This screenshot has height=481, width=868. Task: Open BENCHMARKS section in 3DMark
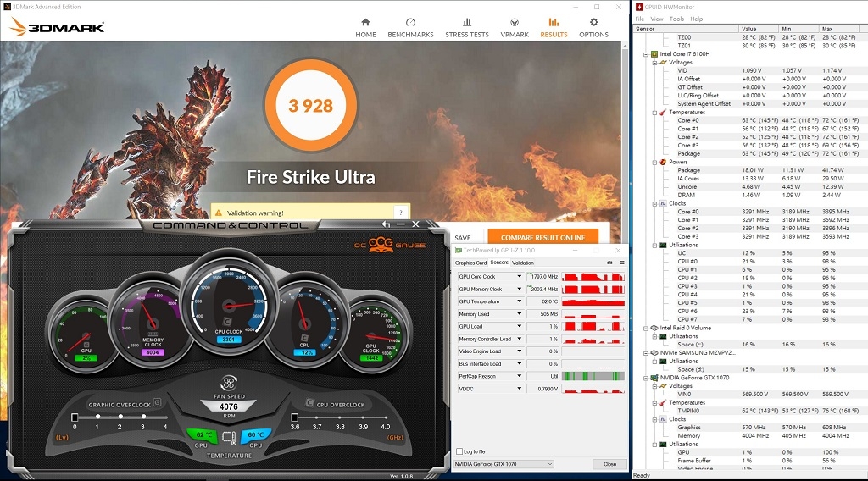pos(410,28)
